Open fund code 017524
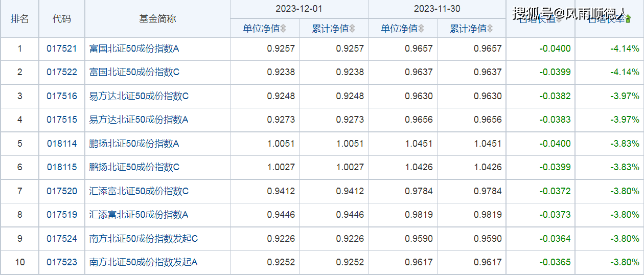 (x=62, y=239)
